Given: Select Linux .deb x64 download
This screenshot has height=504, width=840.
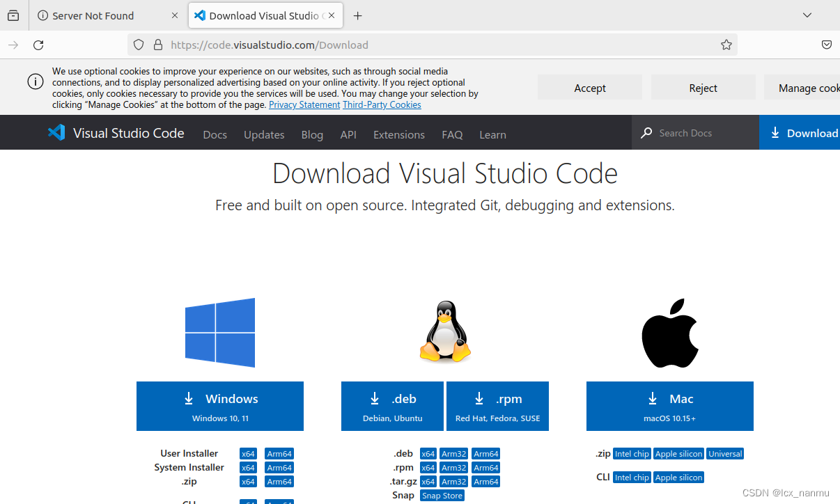Looking at the screenshot, I should [x=428, y=454].
